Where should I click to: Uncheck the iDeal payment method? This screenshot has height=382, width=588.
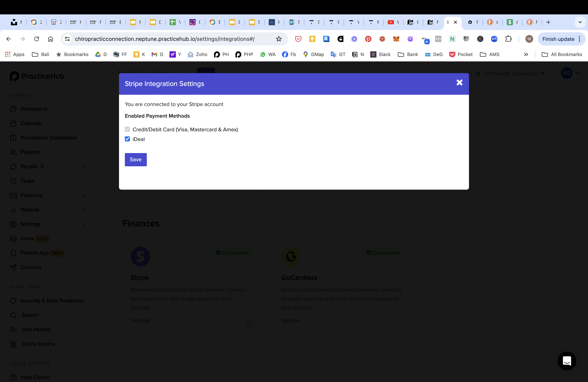(127, 139)
